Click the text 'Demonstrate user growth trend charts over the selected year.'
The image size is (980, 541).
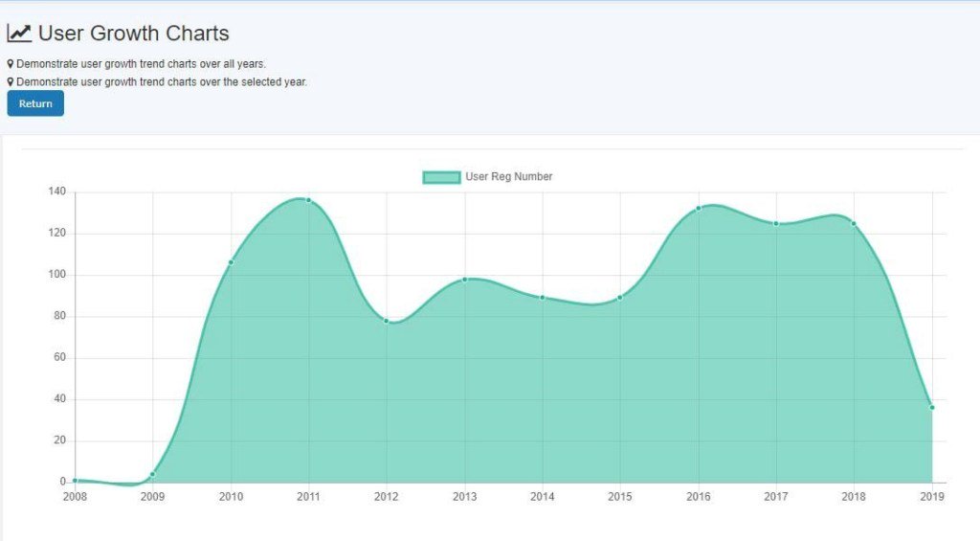[x=162, y=82]
